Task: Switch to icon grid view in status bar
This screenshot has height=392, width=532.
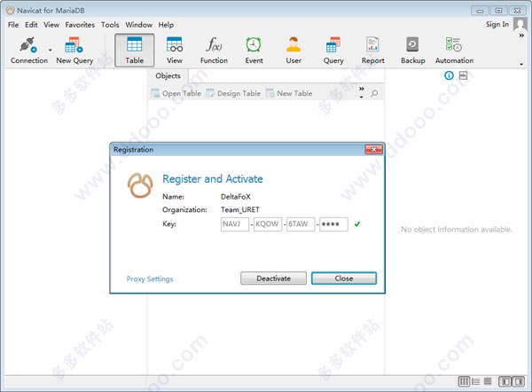Action: click(464, 382)
